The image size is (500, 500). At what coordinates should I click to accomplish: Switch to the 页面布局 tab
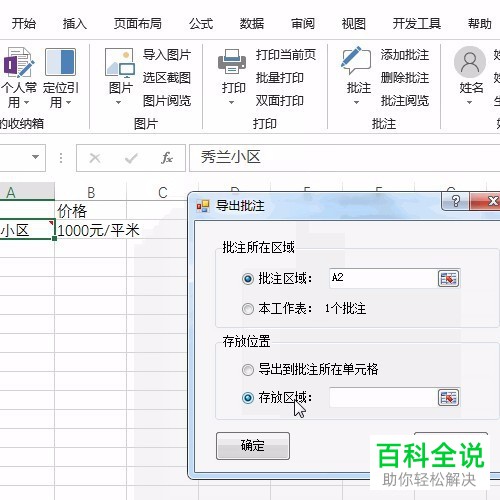pos(138,24)
